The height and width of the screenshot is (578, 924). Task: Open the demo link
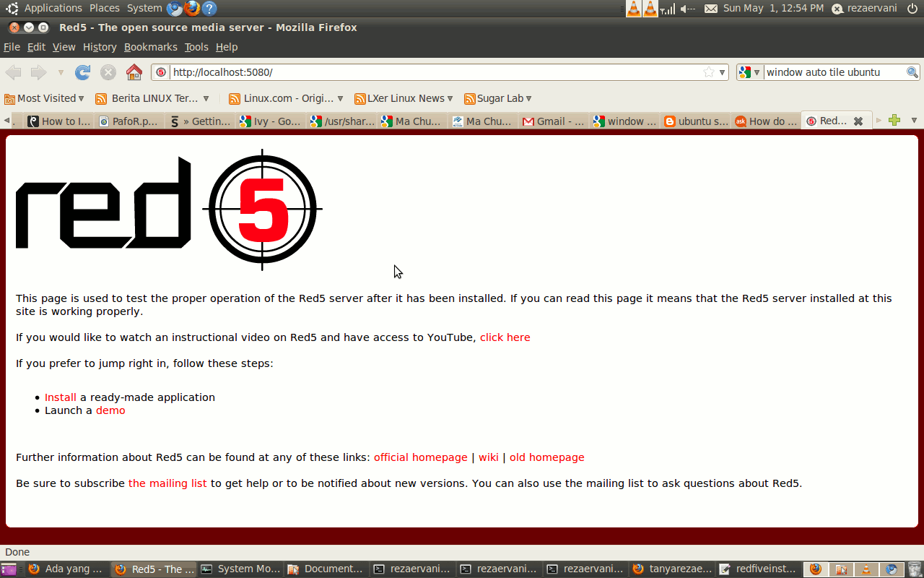pos(110,410)
